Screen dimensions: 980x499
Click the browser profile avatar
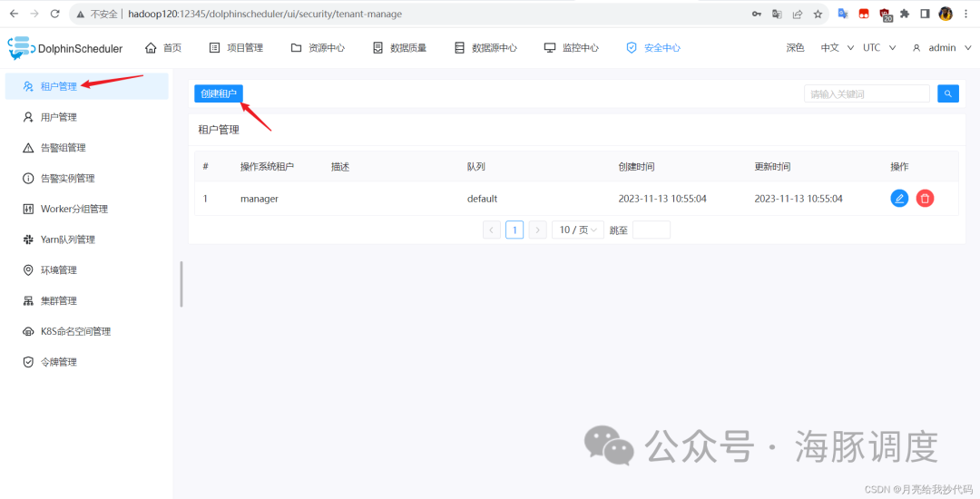[946, 14]
